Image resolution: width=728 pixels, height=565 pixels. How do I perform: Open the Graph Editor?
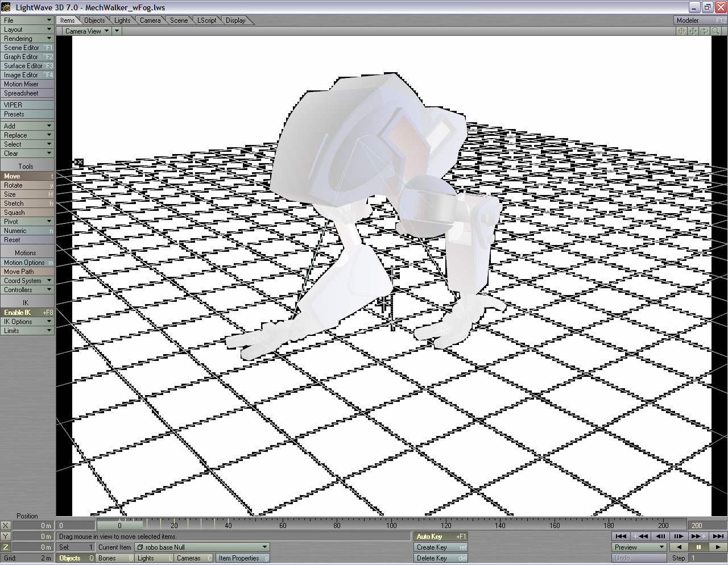[x=27, y=57]
